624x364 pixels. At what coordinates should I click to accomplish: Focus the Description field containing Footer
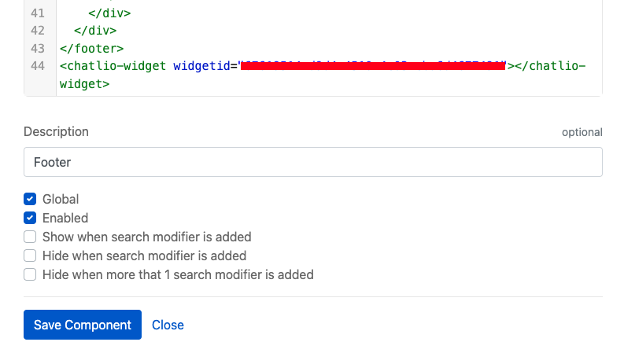click(x=313, y=162)
